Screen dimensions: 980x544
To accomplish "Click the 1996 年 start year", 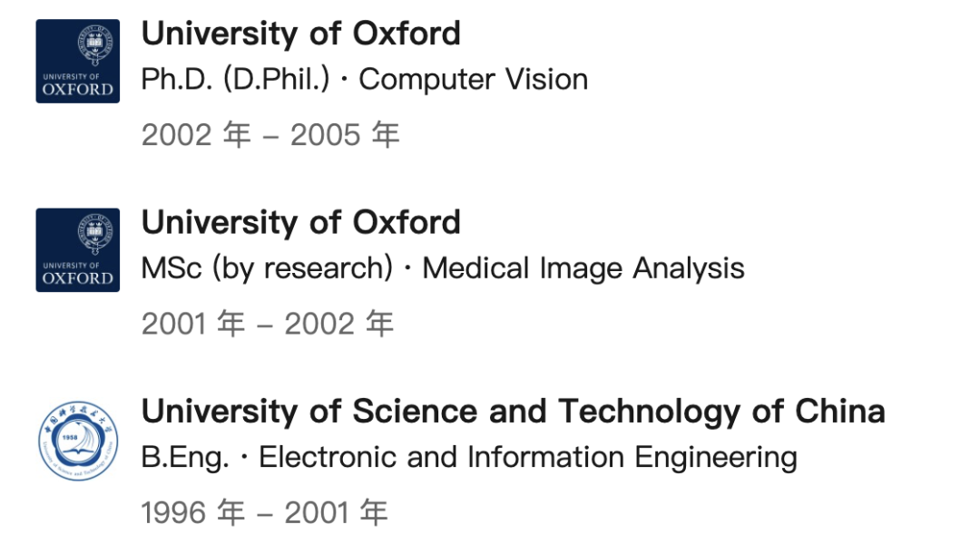I will click(193, 513).
